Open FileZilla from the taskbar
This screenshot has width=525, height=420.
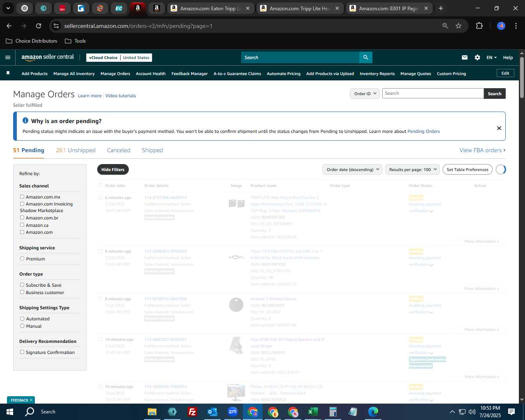(x=192, y=412)
